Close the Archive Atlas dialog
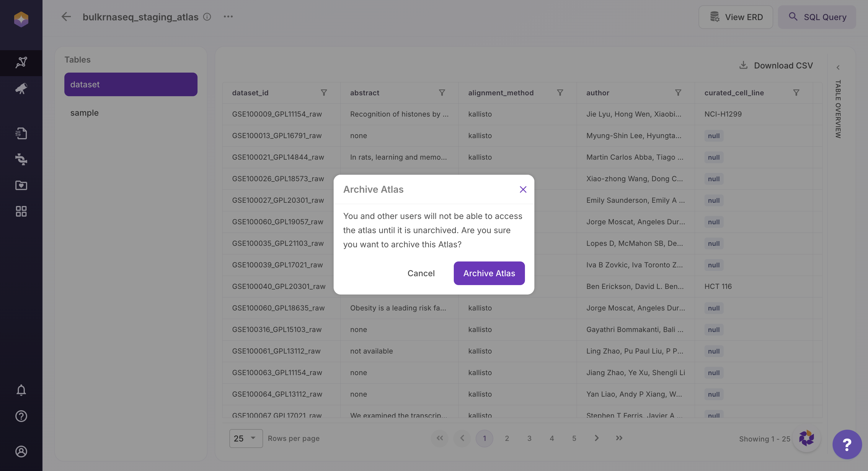Screen dimensions: 868x471 (523, 189)
